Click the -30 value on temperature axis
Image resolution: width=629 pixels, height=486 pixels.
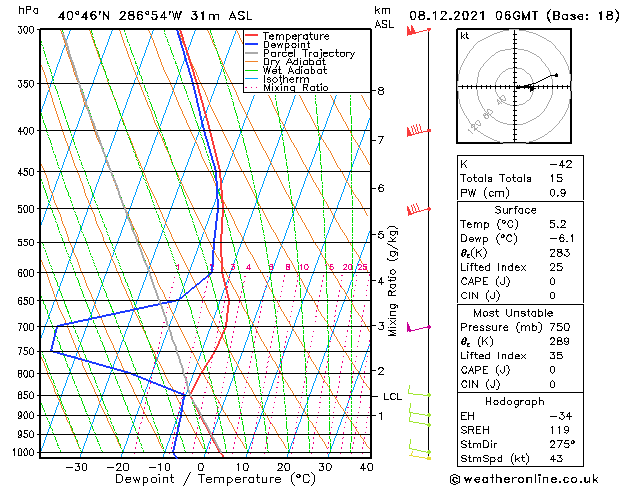76,467
